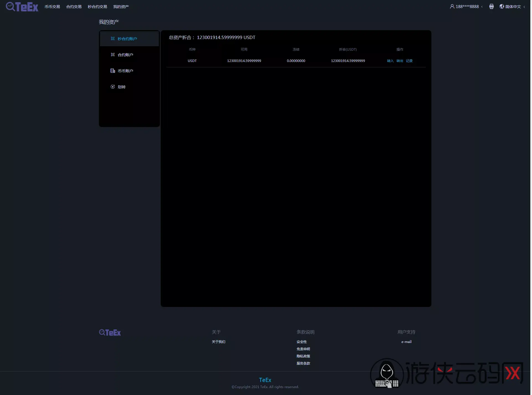This screenshot has width=532, height=395.
Task: Open the 币币交易 nav menu
Action: point(52,7)
